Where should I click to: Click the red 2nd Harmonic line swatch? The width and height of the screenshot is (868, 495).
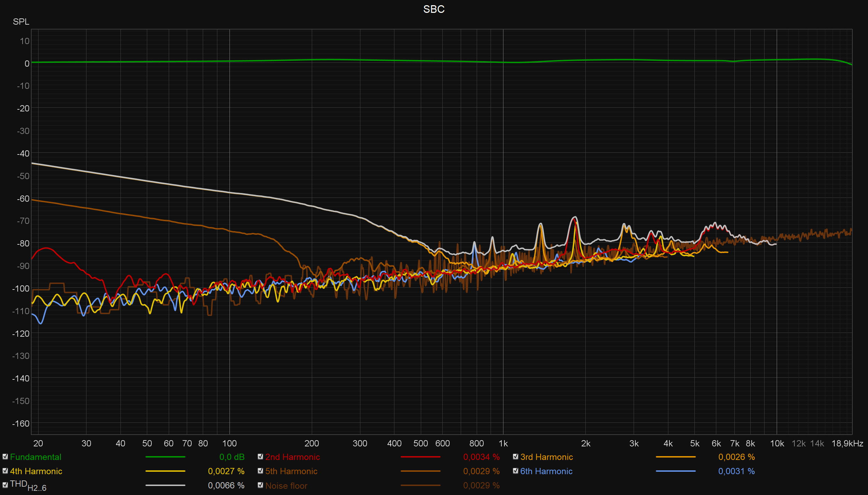point(420,457)
